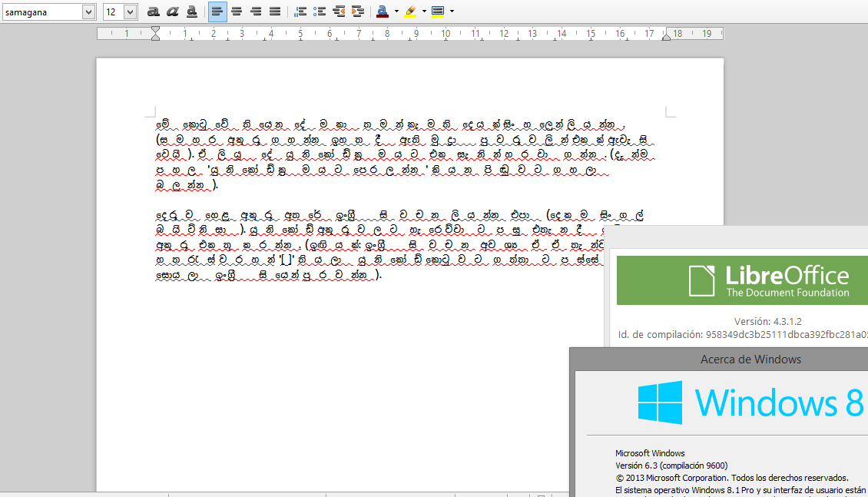Apply the font color
The height and width of the screenshot is (497, 868).
pyautogui.click(x=383, y=12)
